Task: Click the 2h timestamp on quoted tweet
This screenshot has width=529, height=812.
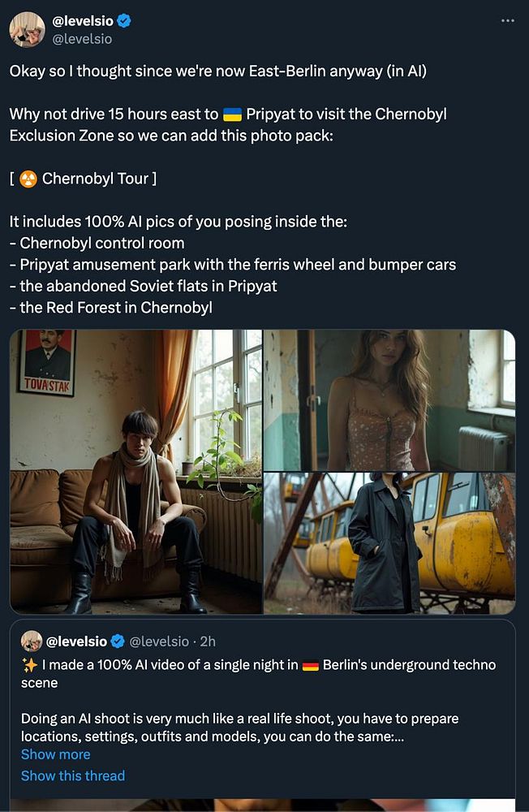Action: (206, 641)
